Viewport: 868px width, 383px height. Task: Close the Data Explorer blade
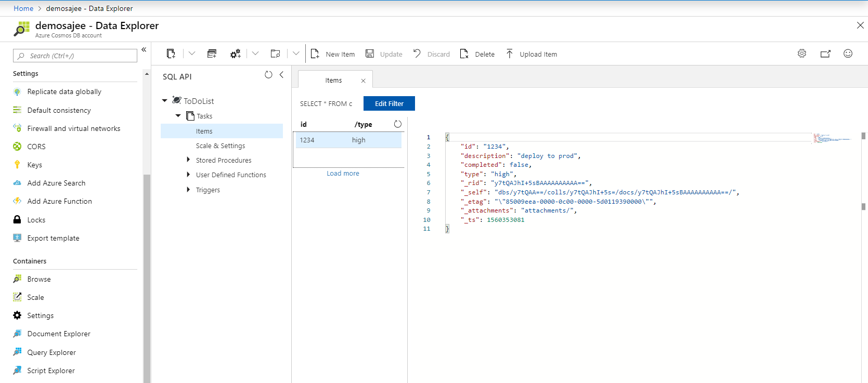pos(860,25)
